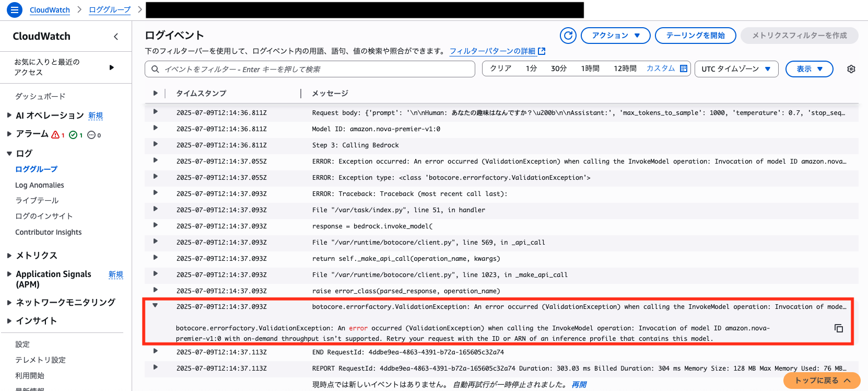Click the calendar icon beside カスタム
Image resolution: width=868 pixels, height=391 pixels.
pyautogui.click(x=684, y=68)
